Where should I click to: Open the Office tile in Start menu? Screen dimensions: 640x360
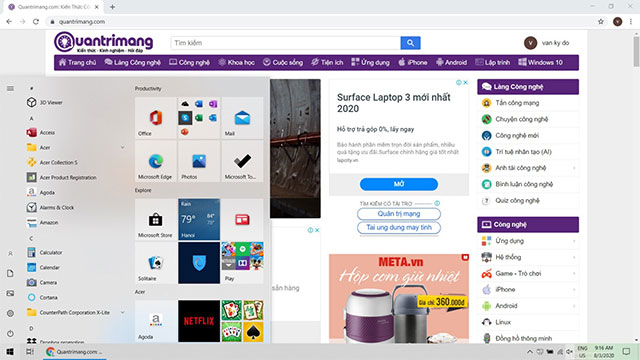[x=156, y=118]
